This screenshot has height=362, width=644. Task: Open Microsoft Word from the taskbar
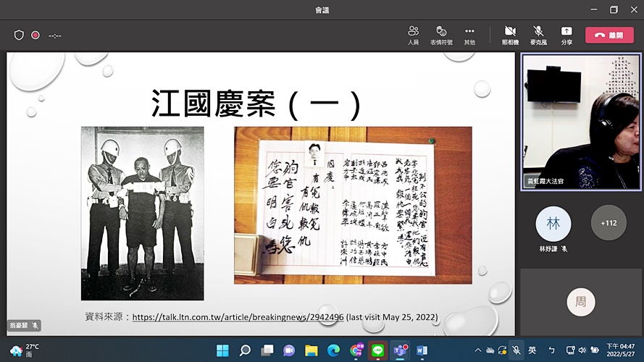coord(422,350)
